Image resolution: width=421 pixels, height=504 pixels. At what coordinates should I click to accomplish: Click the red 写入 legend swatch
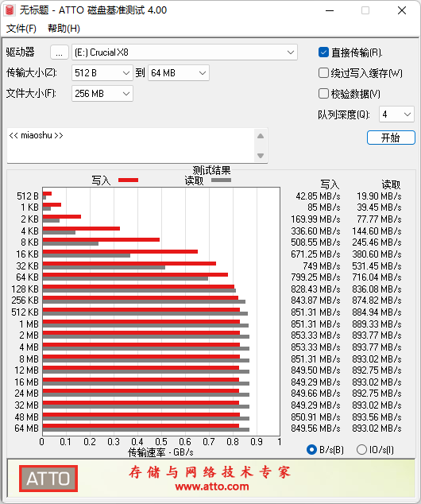click(x=128, y=180)
